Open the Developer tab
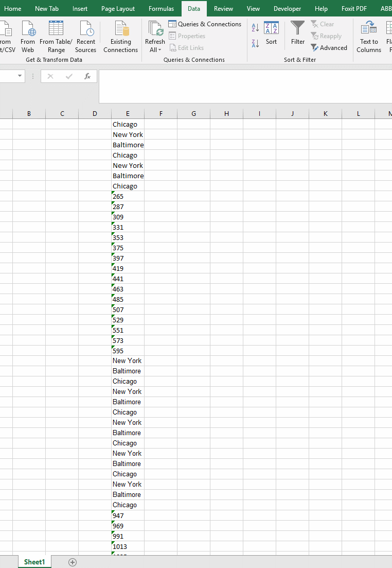 (288, 9)
